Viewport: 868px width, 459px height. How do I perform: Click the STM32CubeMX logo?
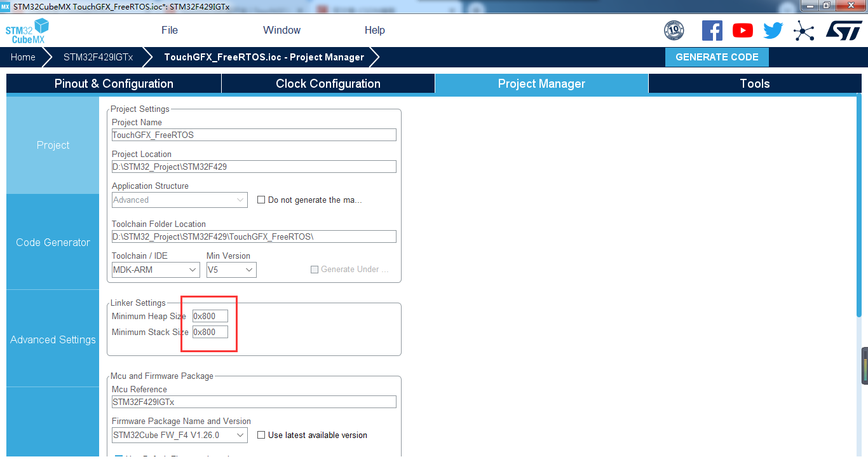tap(27, 31)
